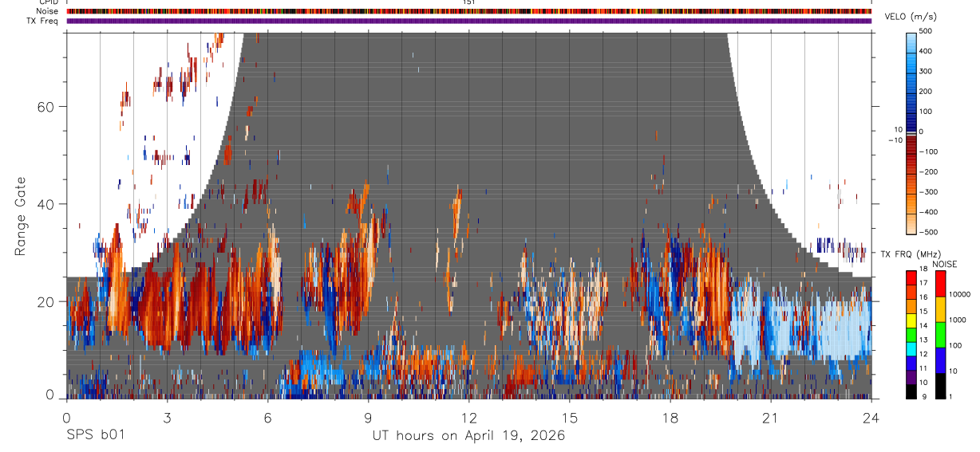Click the 151 CPID value above the plot
The image size is (980, 452).
pos(469,2)
